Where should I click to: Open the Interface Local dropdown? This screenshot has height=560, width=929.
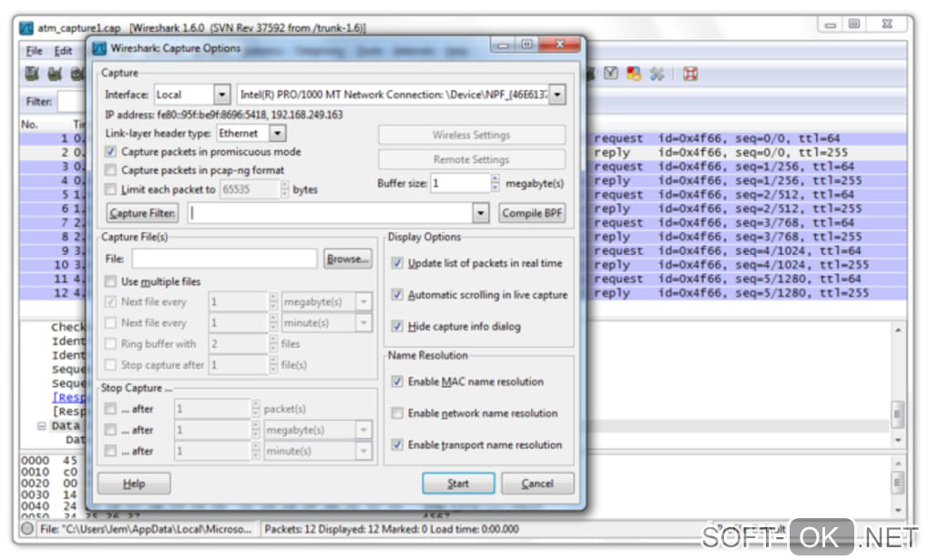(221, 94)
